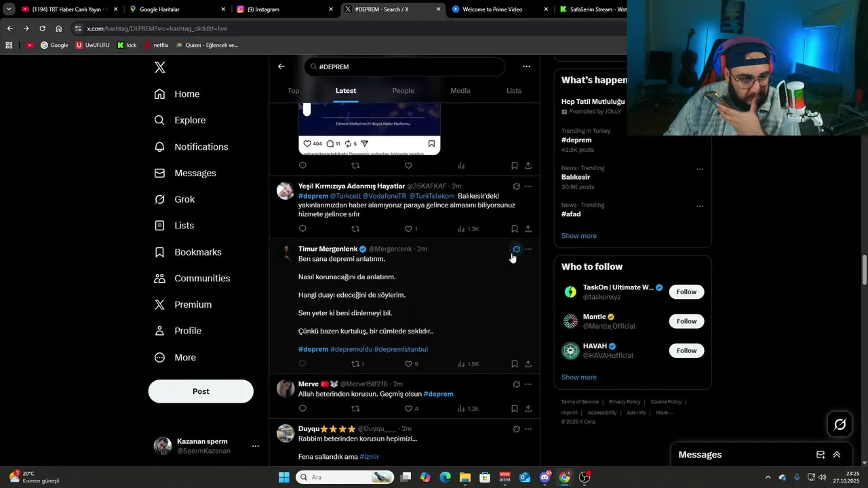Expand footer More options
868x488 pixels.
point(664,413)
